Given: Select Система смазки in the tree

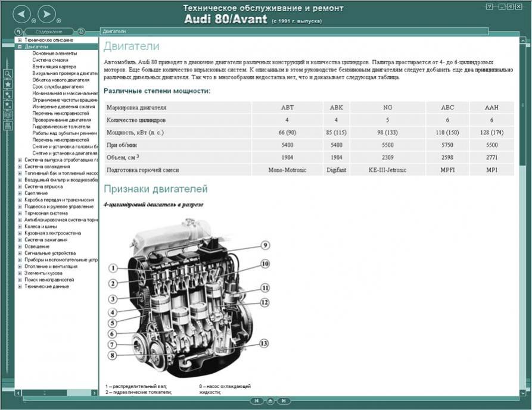Looking at the screenshot, I should (x=50, y=60).
